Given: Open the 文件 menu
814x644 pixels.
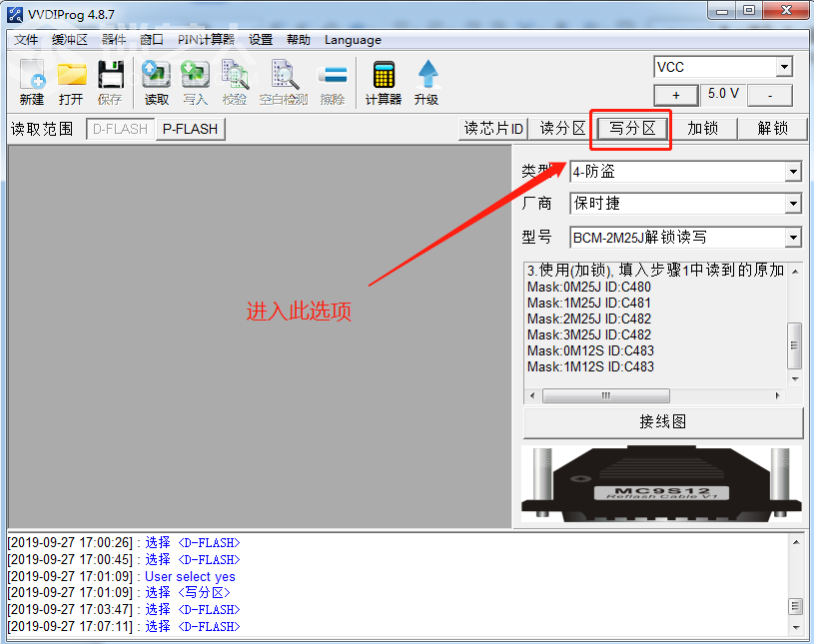Looking at the screenshot, I should (x=26, y=40).
